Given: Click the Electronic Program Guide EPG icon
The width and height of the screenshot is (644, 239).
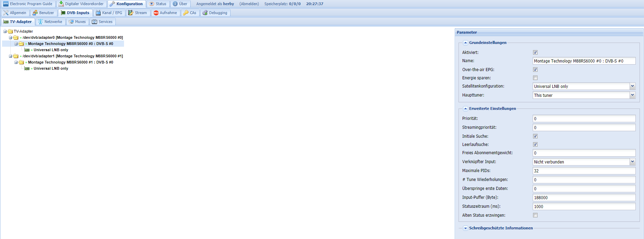Looking at the screenshot, I should click(6, 4).
